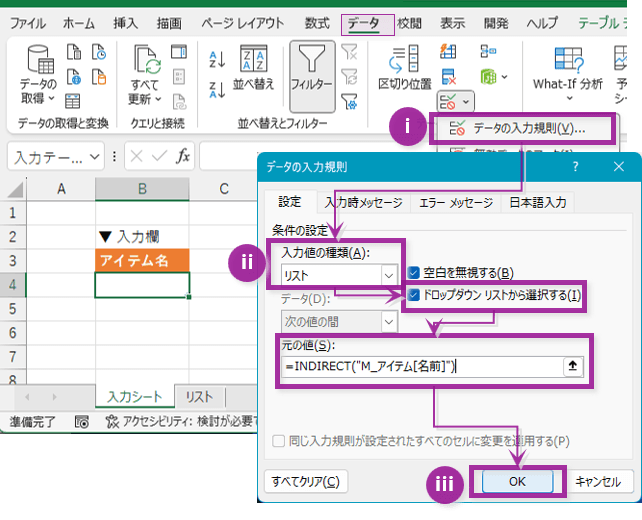Click column B header
This screenshot has height=520, width=642.
[142, 189]
